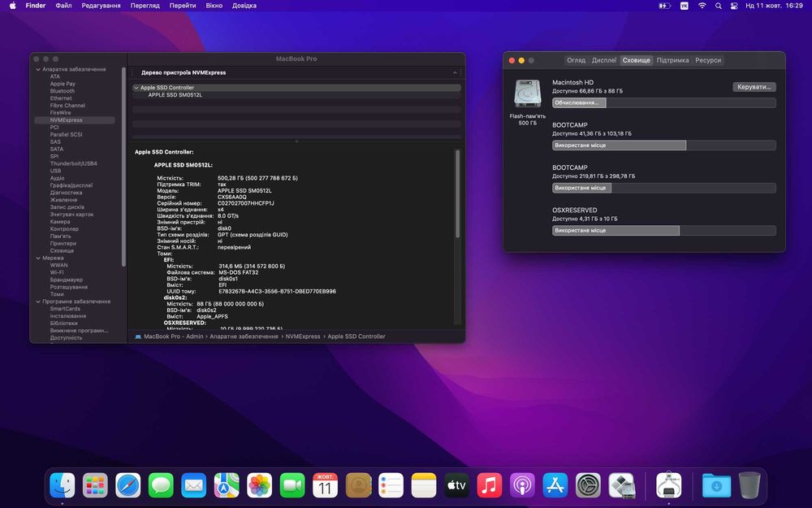Open Mail app in the Dock

point(194,486)
